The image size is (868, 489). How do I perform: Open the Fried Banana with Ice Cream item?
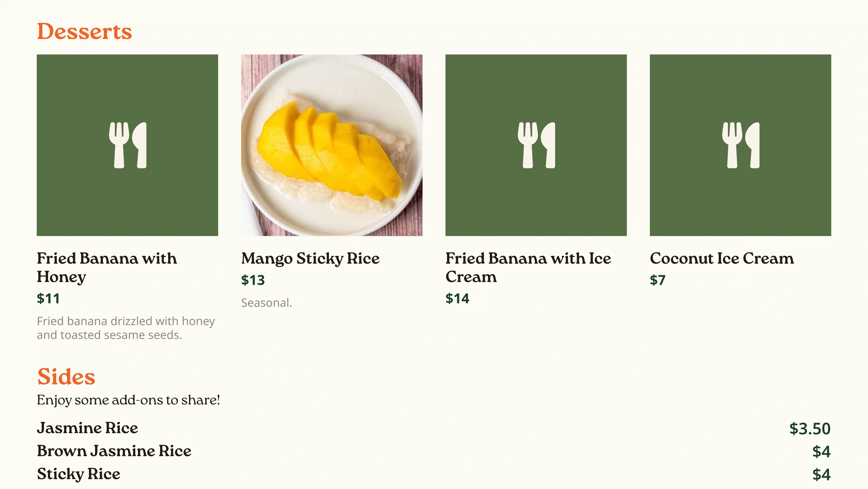point(528,267)
